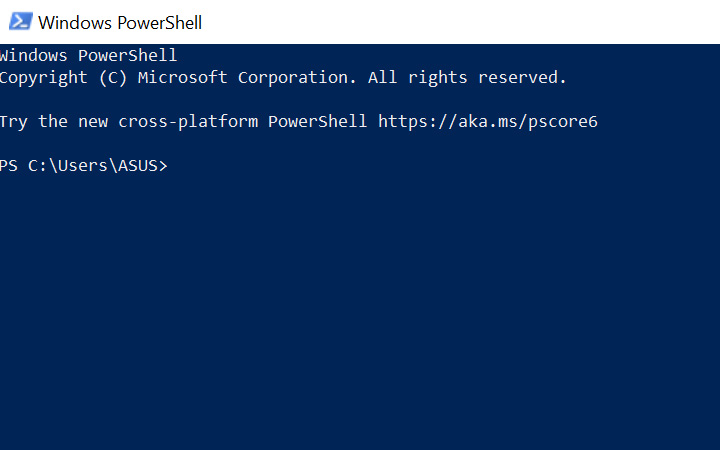This screenshot has height=450, width=720.
Task: Click the blank line below the Copyright line
Action: (360, 100)
